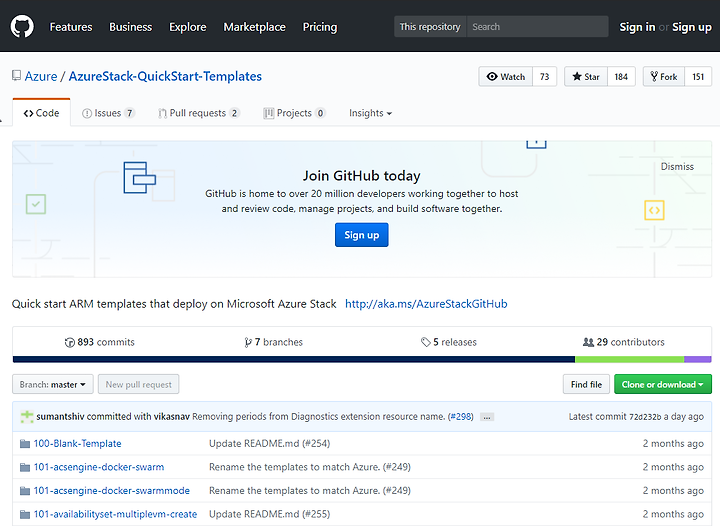Switch to the Issues tab
Viewport: 720px width, 526px height.
108,113
